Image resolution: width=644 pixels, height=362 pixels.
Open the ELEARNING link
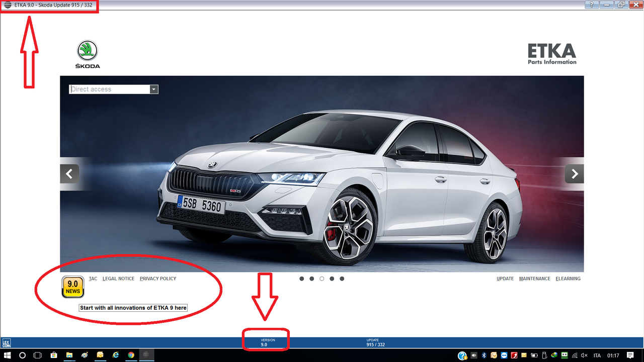[x=568, y=279]
